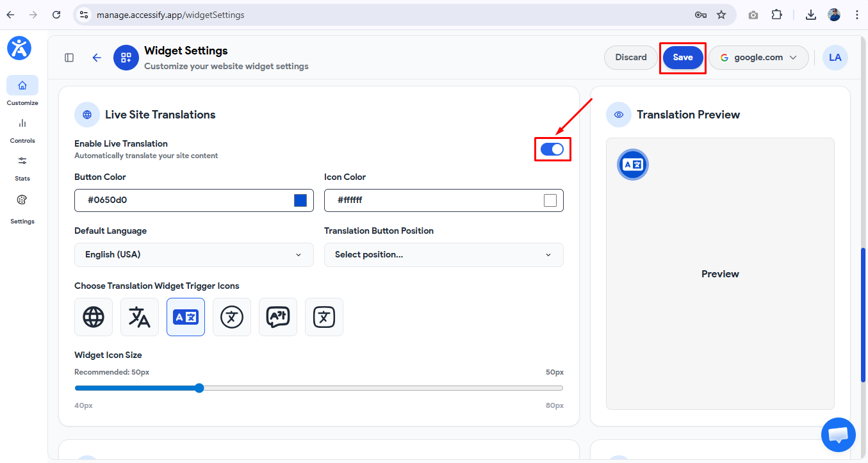Expand the google.com site selector
The image size is (868, 463).
coord(758,57)
